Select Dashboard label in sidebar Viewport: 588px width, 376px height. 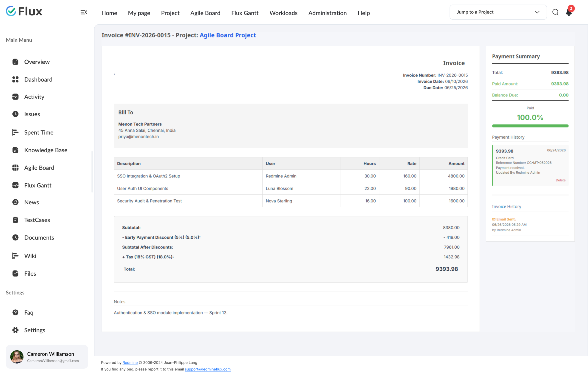coord(38,79)
